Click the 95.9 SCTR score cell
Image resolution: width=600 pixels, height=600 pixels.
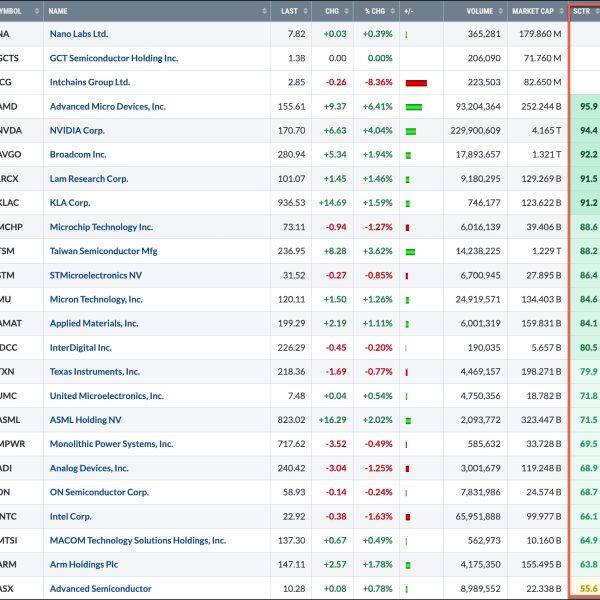point(587,106)
